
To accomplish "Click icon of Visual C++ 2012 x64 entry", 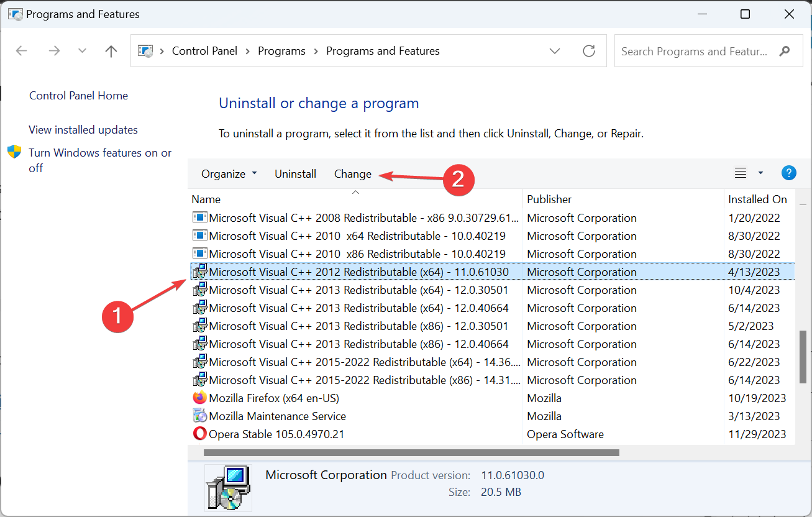I will 199,272.
